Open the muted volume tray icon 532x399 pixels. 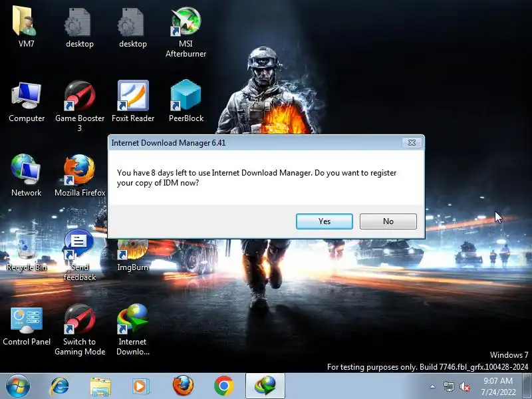(464, 386)
